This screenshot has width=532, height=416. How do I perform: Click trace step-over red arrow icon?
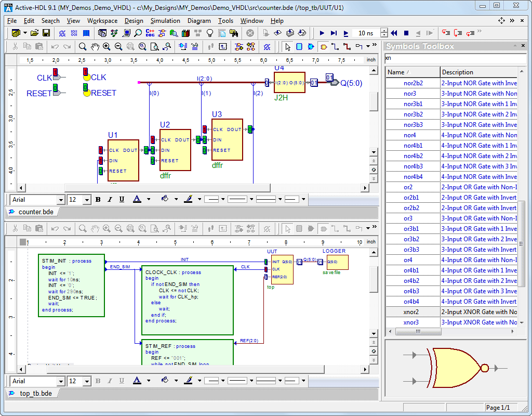point(458,33)
